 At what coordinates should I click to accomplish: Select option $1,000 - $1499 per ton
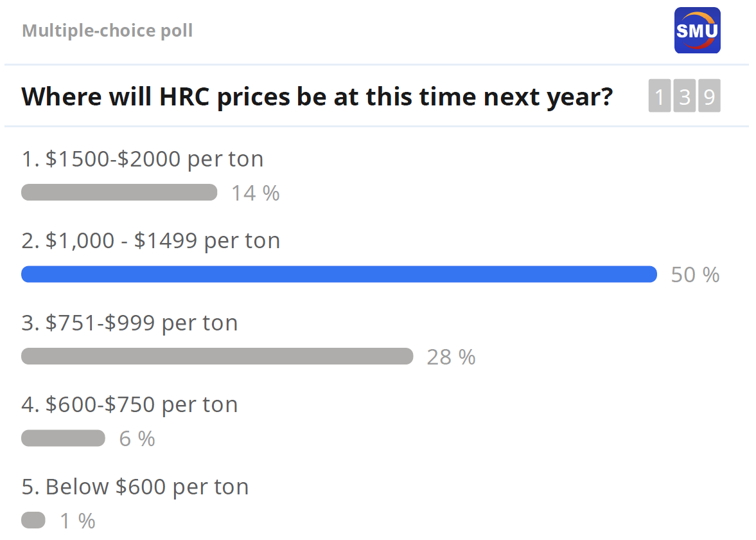point(151,240)
